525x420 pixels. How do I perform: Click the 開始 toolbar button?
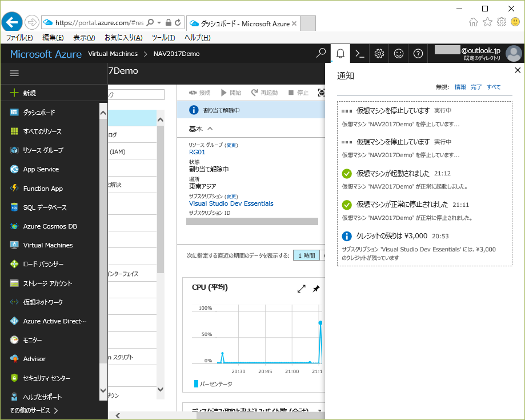tap(231, 93)
